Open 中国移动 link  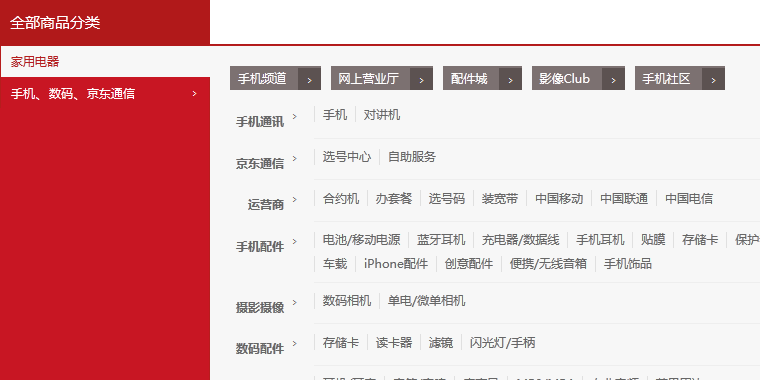point(559,198)
